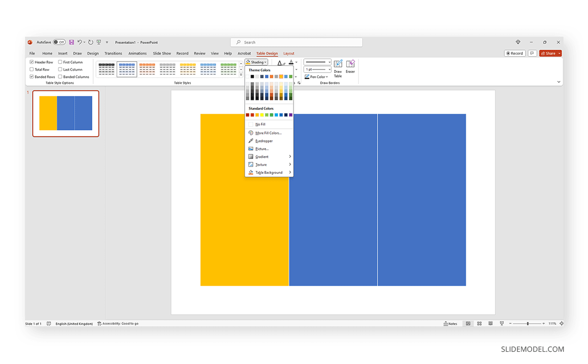The height and width of the screenshot is (364, 588).
Task: Switch to Reading View icon
Action: [x=490, y=324]
